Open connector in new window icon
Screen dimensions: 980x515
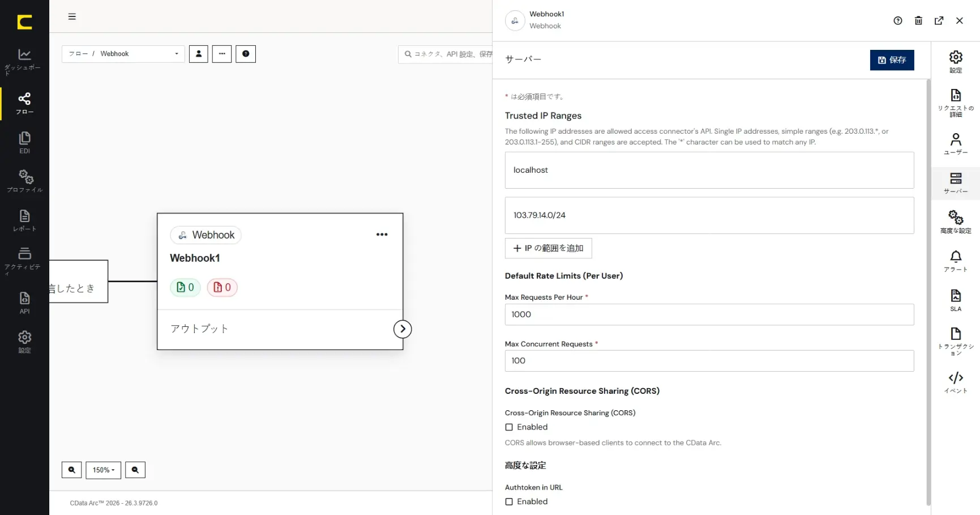(x=939, y=21)
